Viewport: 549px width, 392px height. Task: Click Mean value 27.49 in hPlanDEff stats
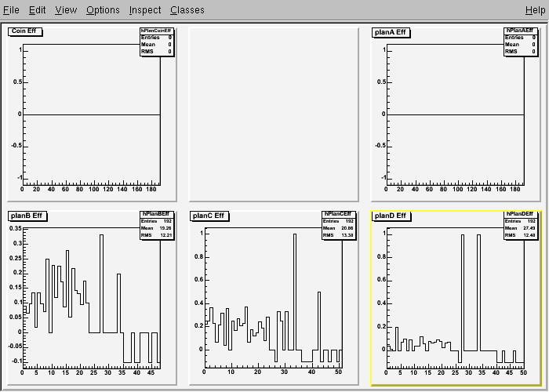point(529,228)
